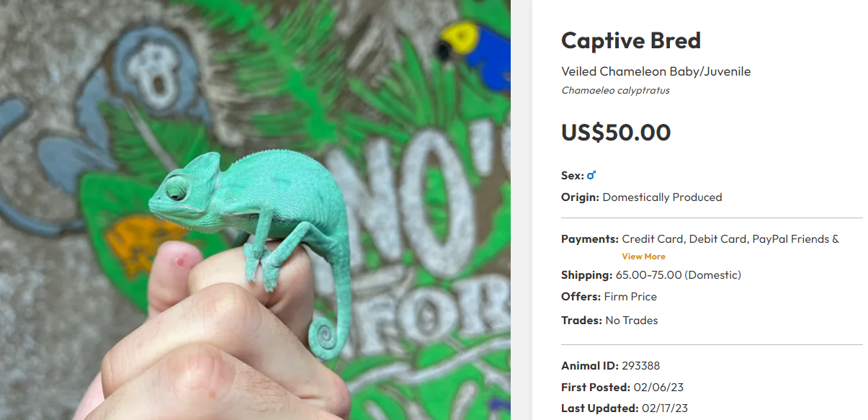
Task: Click the Captive Bred heading
Action: [x=630, y=40]
